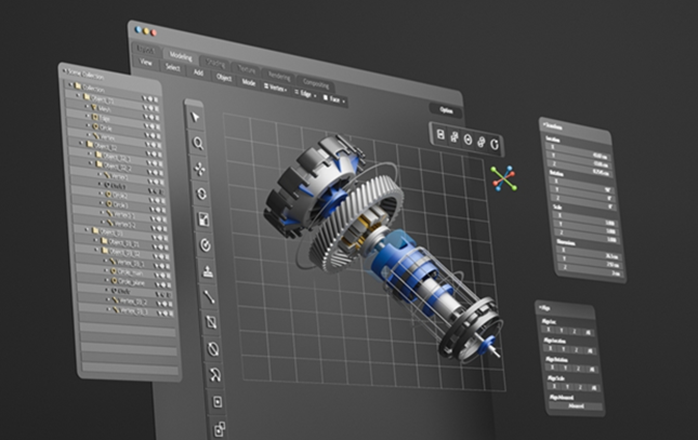Select the stamp-shaped extrude tool
The width and height of the screenshot is (698, 440).
[207, 271]
